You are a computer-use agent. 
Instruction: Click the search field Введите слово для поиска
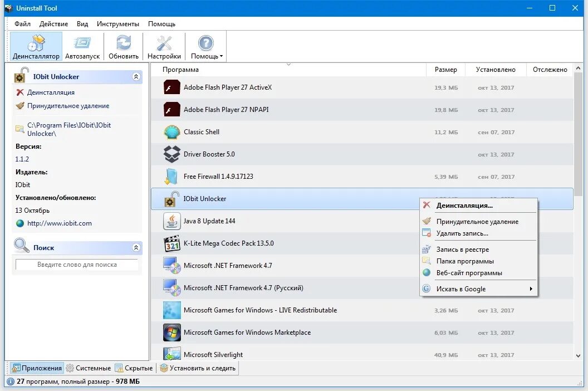[x=77, y=265]
